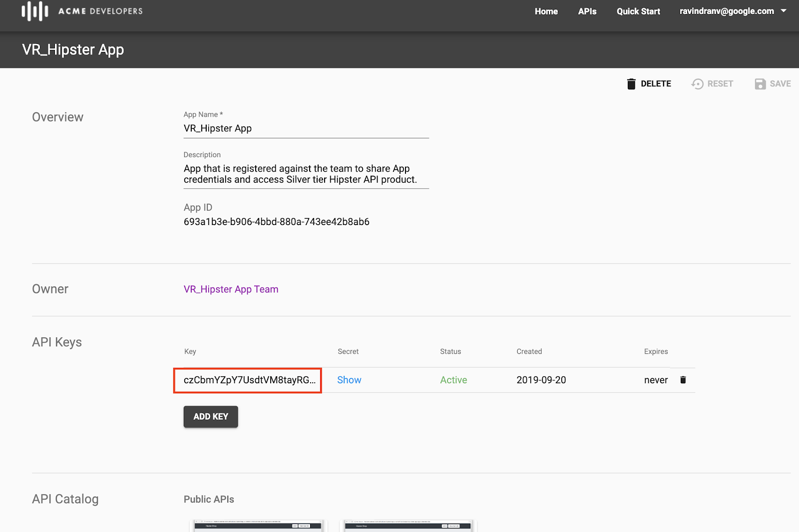Open the Quick Start page
Screen dimensions: 799x532
click(x=638, y=11)
